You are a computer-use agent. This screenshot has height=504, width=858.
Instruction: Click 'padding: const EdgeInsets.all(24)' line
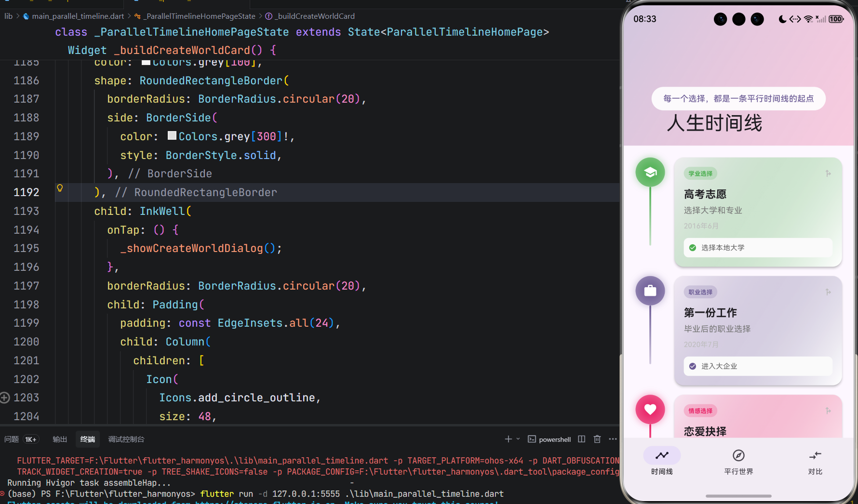230,323
